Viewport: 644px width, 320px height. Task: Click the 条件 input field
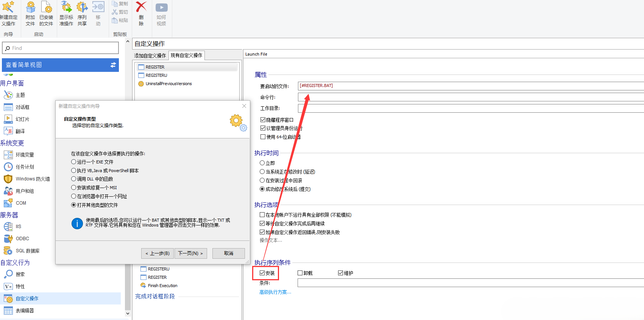click(471, 283)
